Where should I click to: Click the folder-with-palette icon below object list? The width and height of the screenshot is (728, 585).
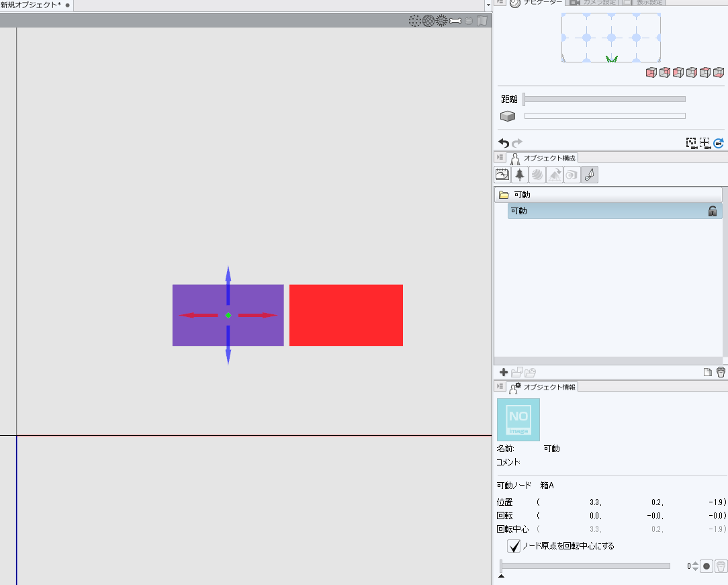click(530, 372)
